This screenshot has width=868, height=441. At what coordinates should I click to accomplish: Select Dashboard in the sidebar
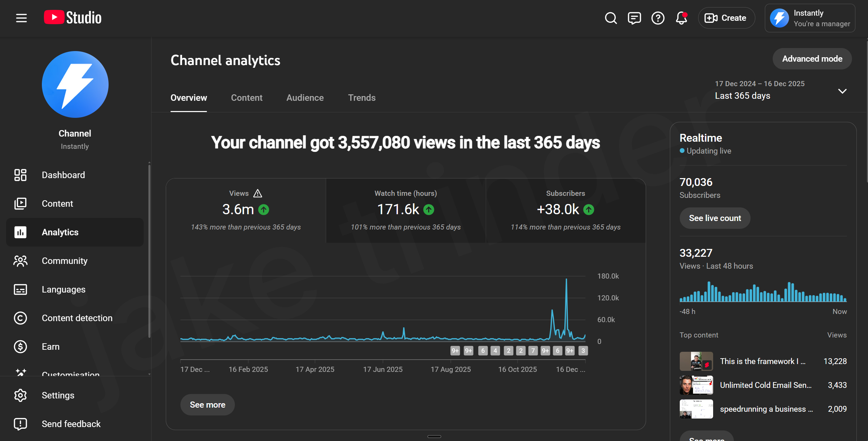point(20,175)
